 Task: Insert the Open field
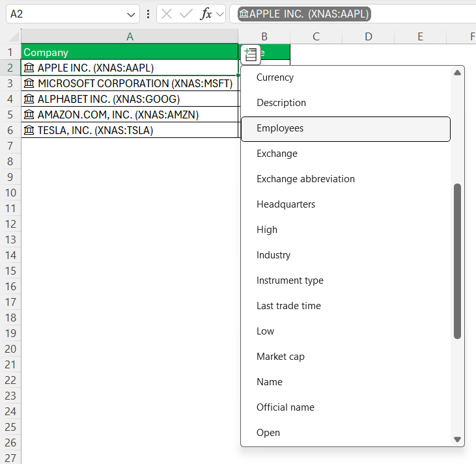click(346, 433)
